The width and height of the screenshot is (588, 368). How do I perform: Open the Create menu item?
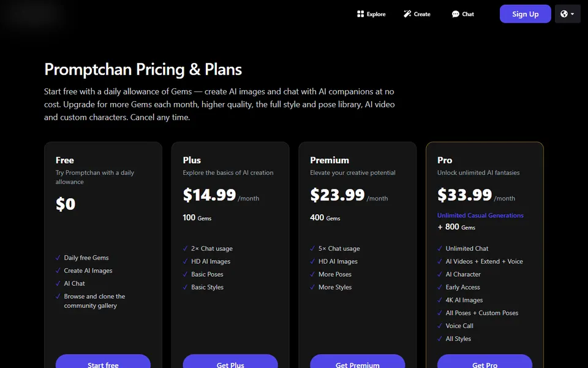(x=417, y=14)
